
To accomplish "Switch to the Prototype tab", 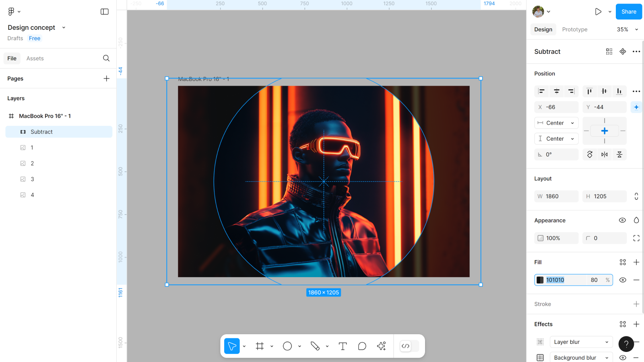I will pos(574,29).
